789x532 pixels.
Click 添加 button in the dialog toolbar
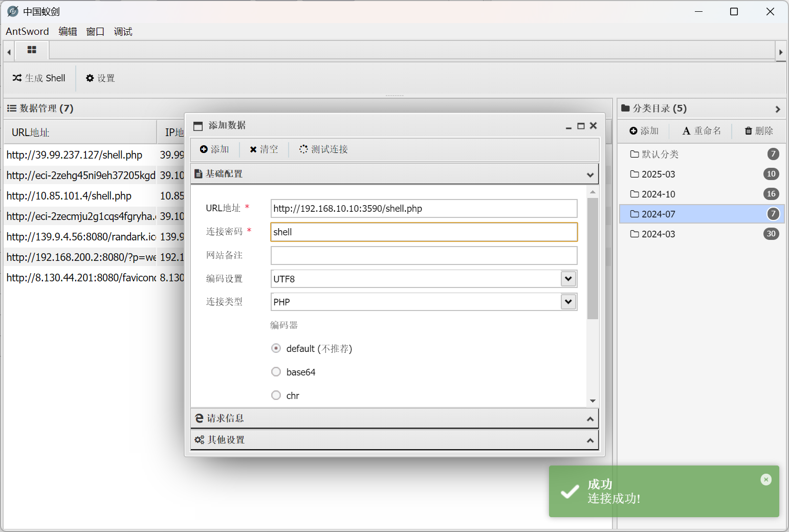pos(214,149)
